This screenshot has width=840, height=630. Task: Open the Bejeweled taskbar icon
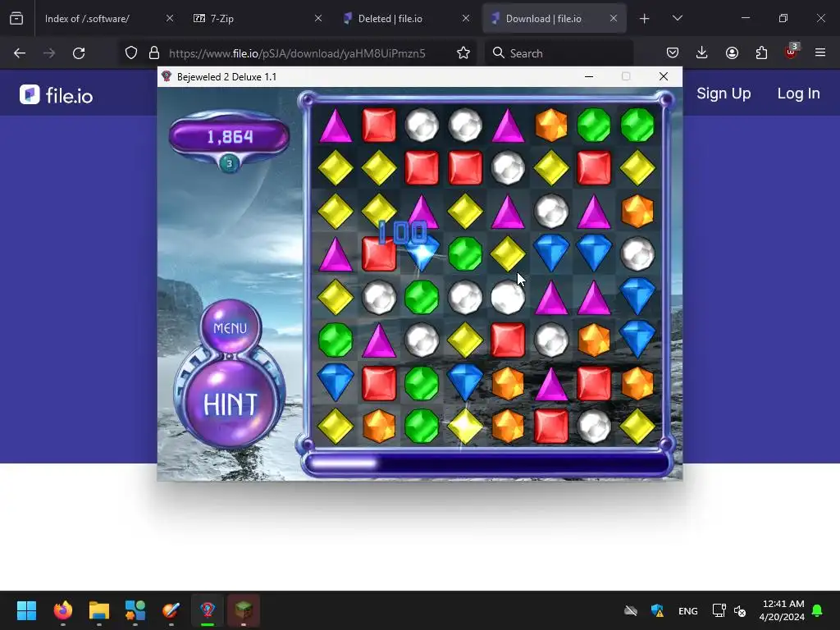point(208,609)
